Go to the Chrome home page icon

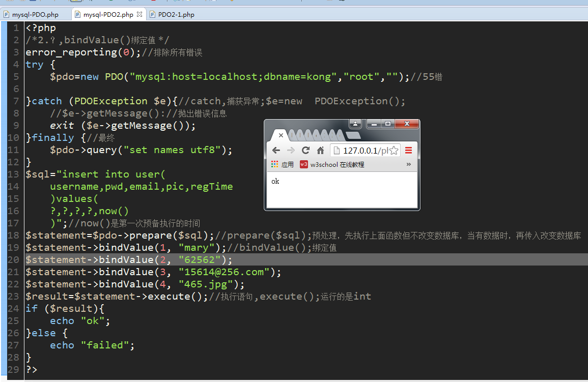tap(320, 150)
